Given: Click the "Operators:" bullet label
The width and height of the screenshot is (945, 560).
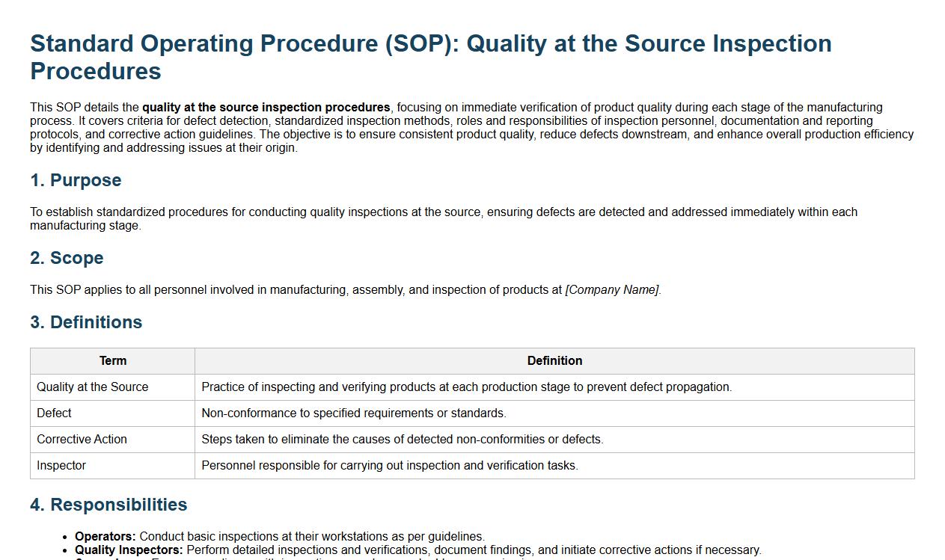Looking at the screenshot, I should (x=105, y=537).
